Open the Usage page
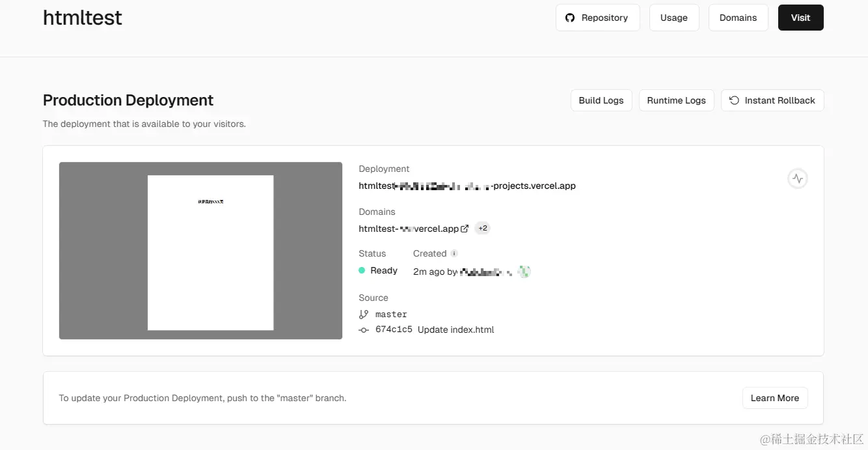Screen dimensions: 868x450 pyautogui.click(x=673, y=18)
